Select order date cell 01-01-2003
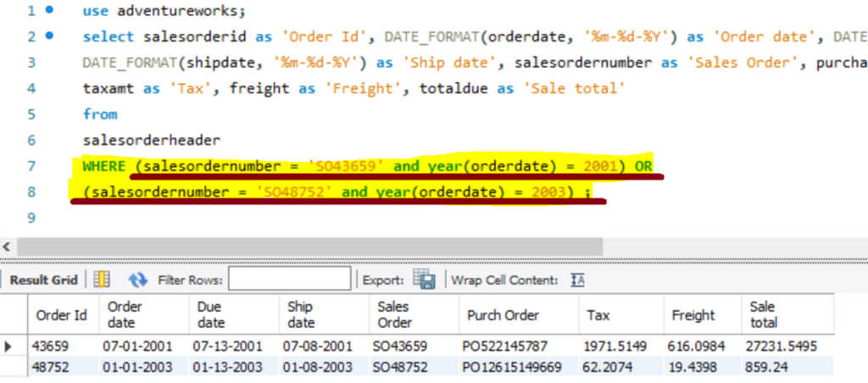Screen dimensions: 868x383 tap(144, 366)
